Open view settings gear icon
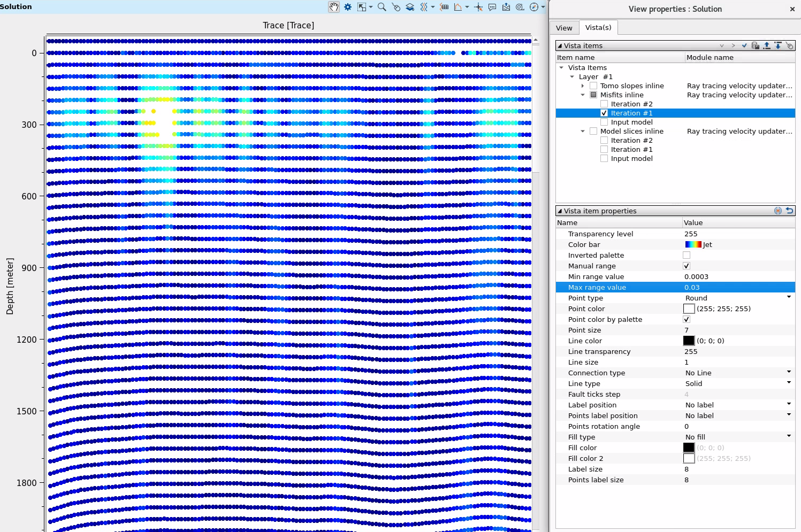Viewport: 801px width, 532px height. (x=348, y=7)
